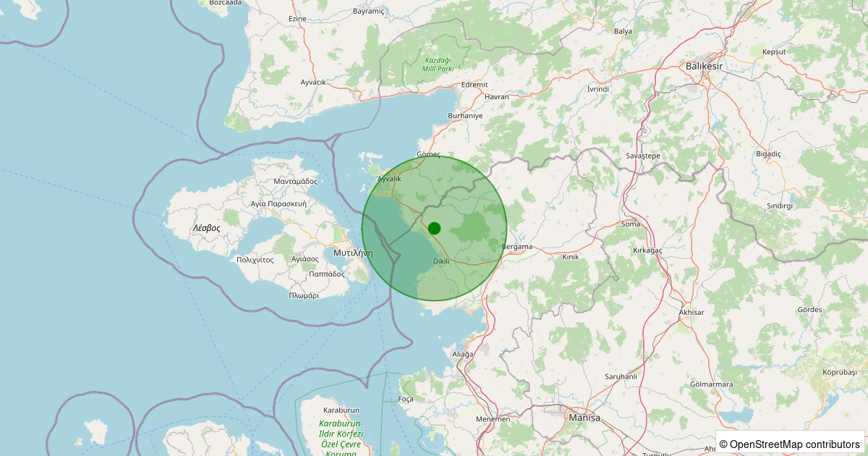The width and height of the screenshot is (868, 456).
Task: Click the Aliağa town label
Action: 461,354
